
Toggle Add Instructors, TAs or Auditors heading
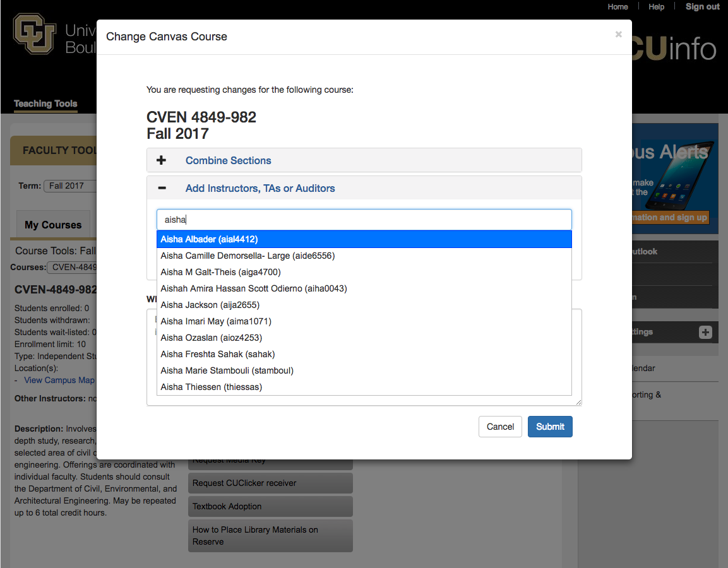[x=260, y=189]
